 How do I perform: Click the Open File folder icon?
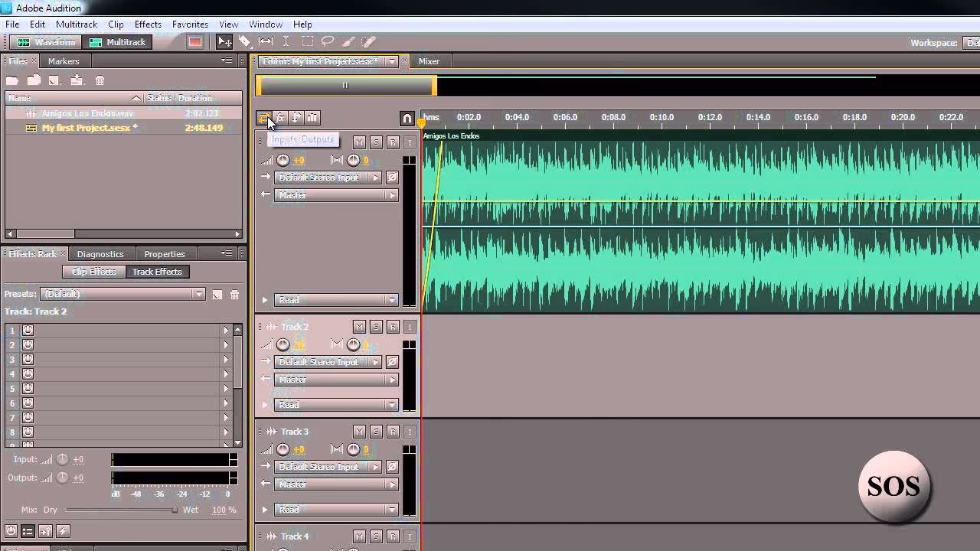[12, 80]
